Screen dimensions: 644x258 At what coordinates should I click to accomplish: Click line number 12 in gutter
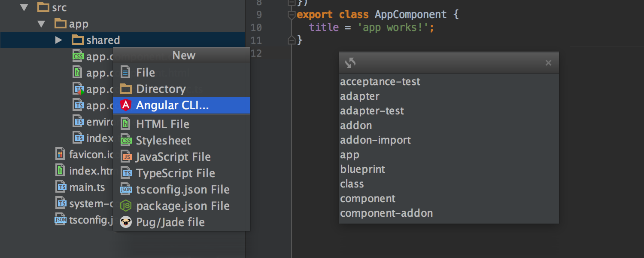click(255, 53)
